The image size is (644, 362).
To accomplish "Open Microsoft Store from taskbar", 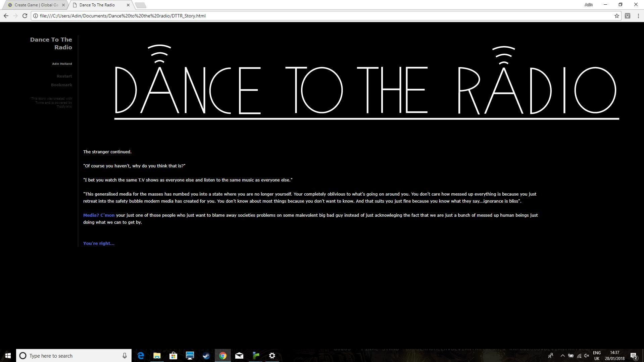I will (173, 356).
